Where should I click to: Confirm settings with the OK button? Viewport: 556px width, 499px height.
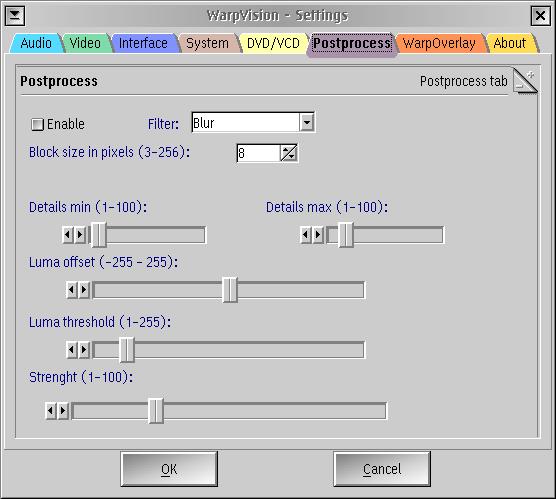169,469
